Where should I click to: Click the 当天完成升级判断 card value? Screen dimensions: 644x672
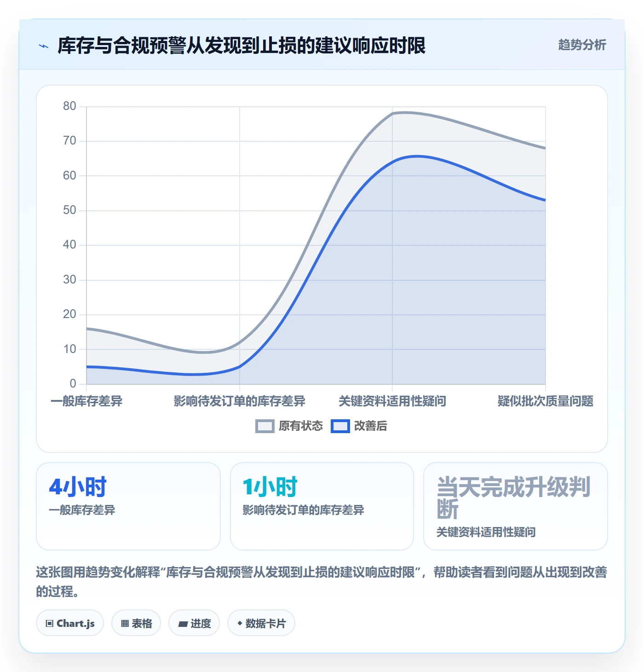513,498
